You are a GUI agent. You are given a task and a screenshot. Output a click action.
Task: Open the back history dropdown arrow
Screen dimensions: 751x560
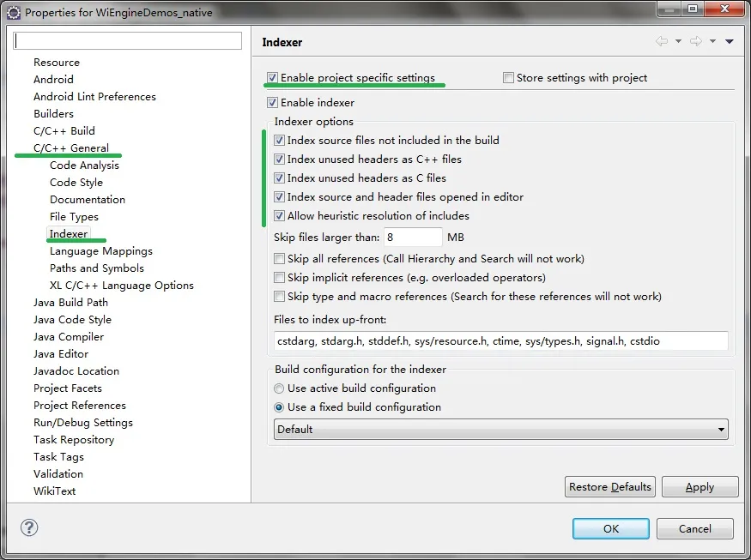pos(678,41)
